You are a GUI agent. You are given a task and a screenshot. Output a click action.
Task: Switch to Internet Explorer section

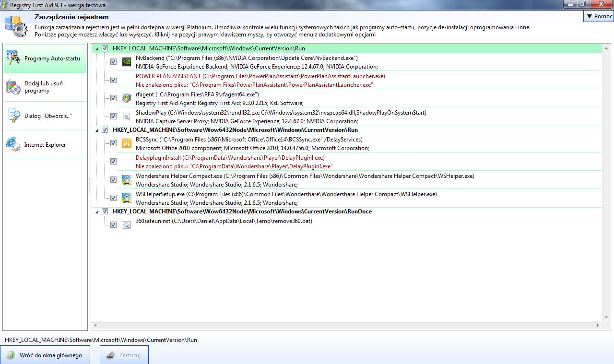point(45,145)
